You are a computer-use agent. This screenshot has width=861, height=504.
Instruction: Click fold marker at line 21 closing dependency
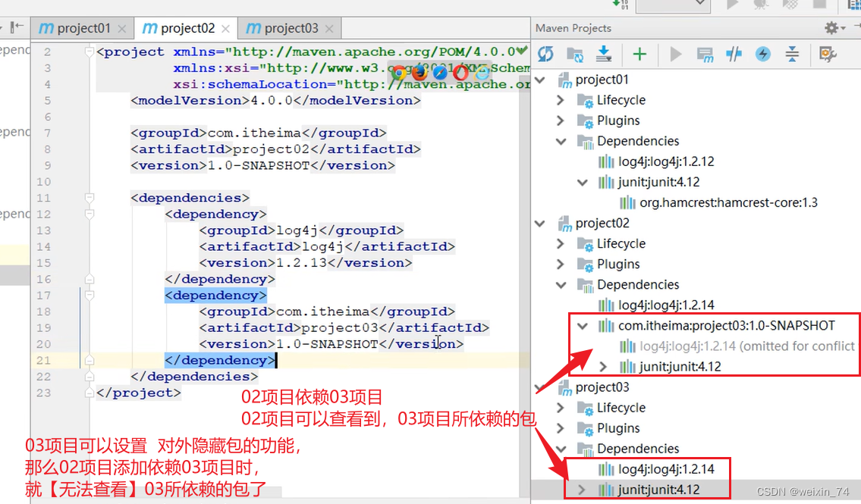click(x=89, y=360)
